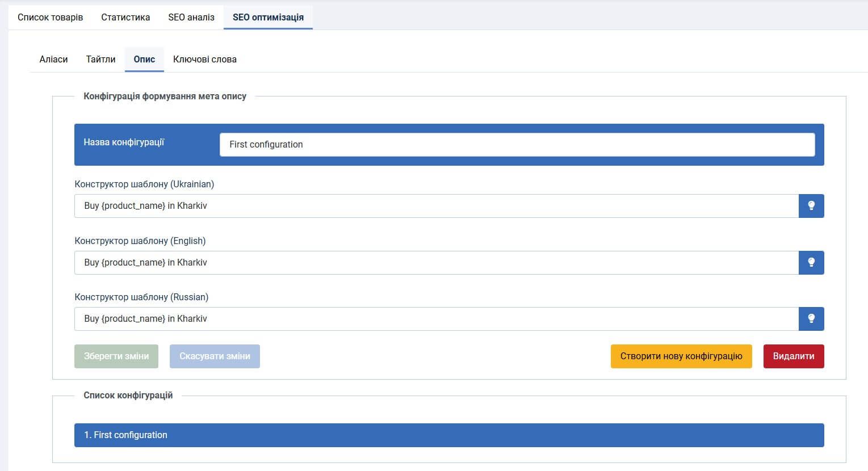
Task: Open the Ключові слова sub-tab
Action: point(204,59)
